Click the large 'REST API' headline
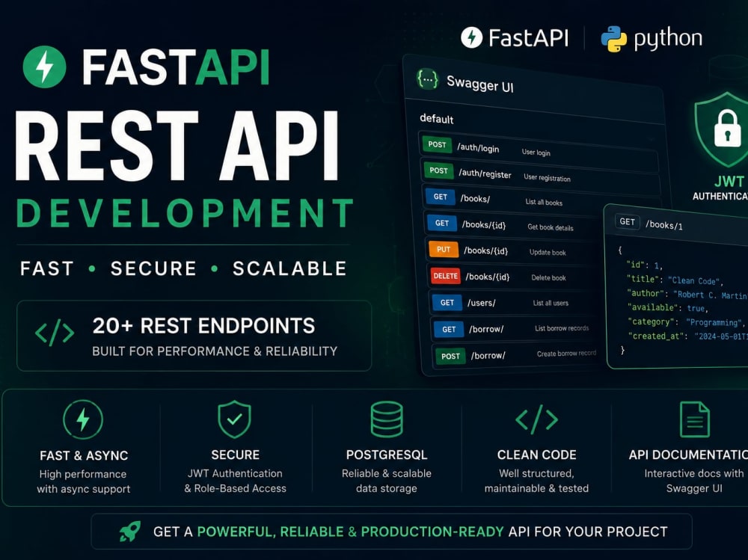This screenshot has width=748, height=560. coord(177,147)
